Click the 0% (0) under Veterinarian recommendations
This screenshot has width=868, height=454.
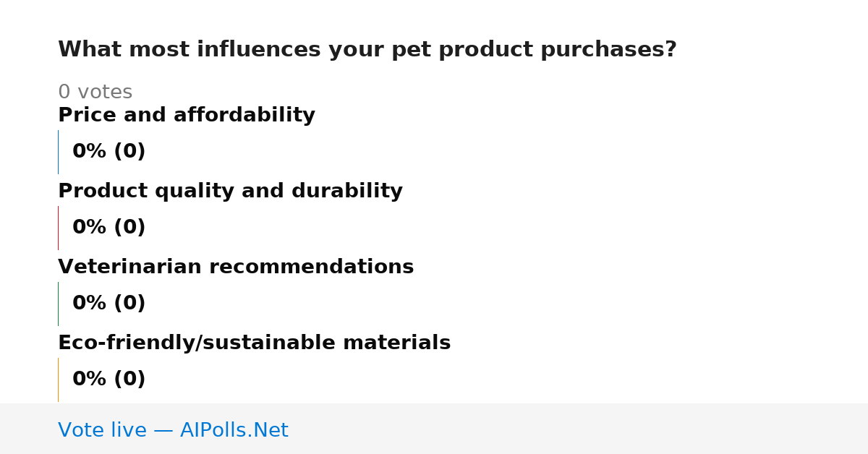(109, 304)
